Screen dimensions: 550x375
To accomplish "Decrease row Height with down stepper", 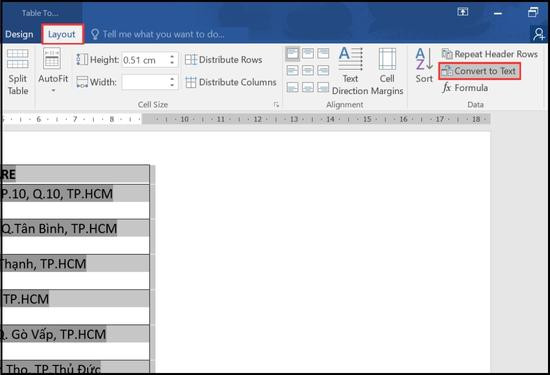I will point(172,63).
